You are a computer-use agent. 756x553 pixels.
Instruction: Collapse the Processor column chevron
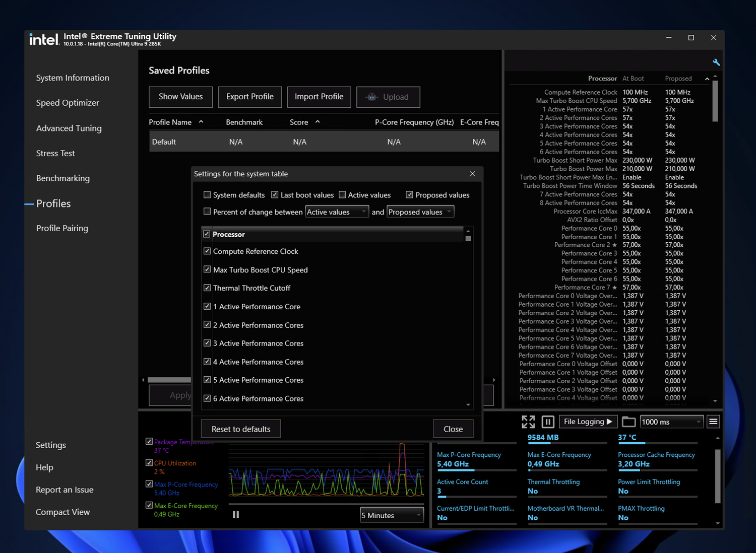click(x=707, y=79)
